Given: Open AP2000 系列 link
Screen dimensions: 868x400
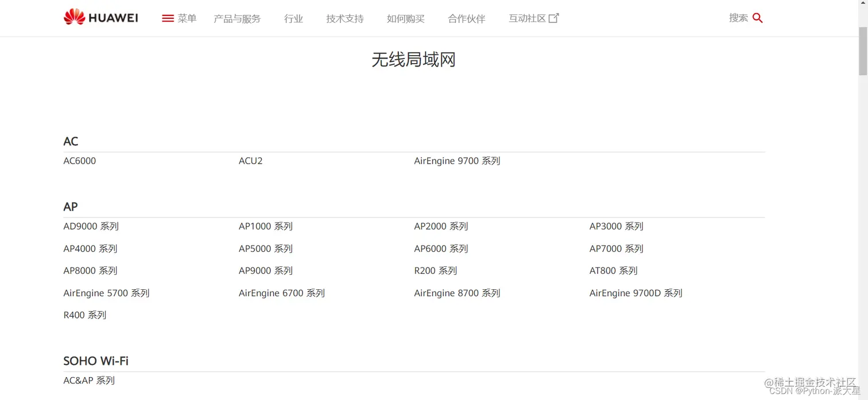Looking at the screenshot, I should (441, 226).
